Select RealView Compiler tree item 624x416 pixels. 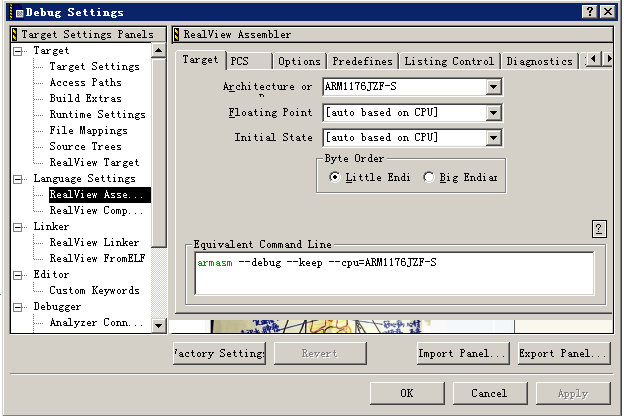coord(96,211)
